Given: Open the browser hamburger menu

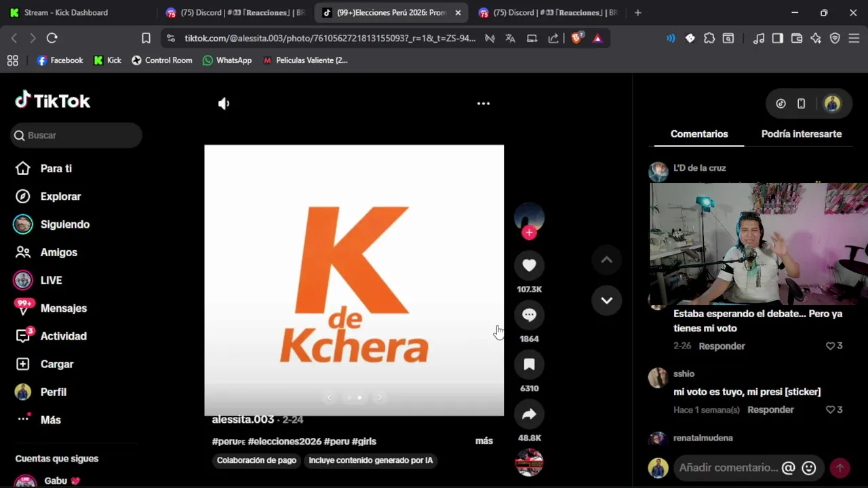Looking at the screenshot, I should [x=854, y=39].
